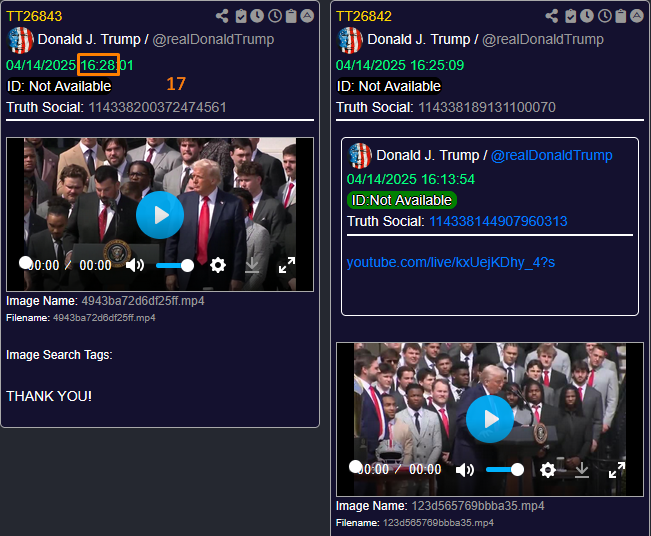Click the 'Image Search Tags:' label
This screenshot has height=536, width=651.
tap(59, 355)
